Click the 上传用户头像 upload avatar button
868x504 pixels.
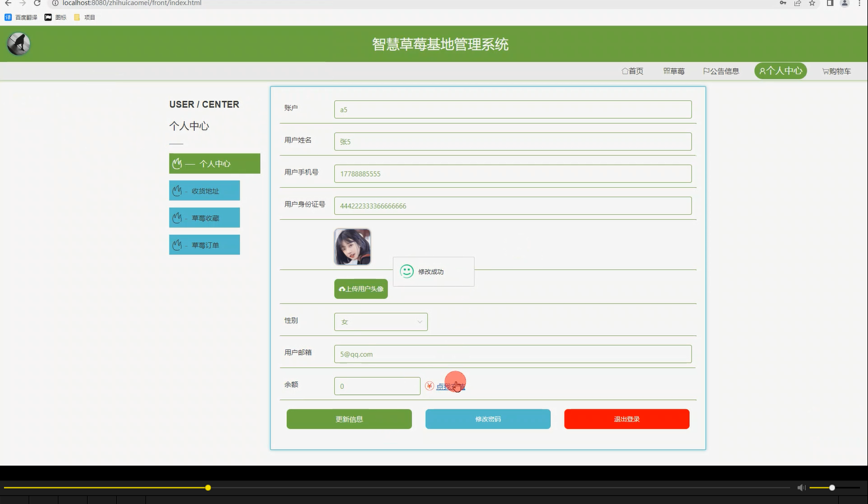[361, 289]
